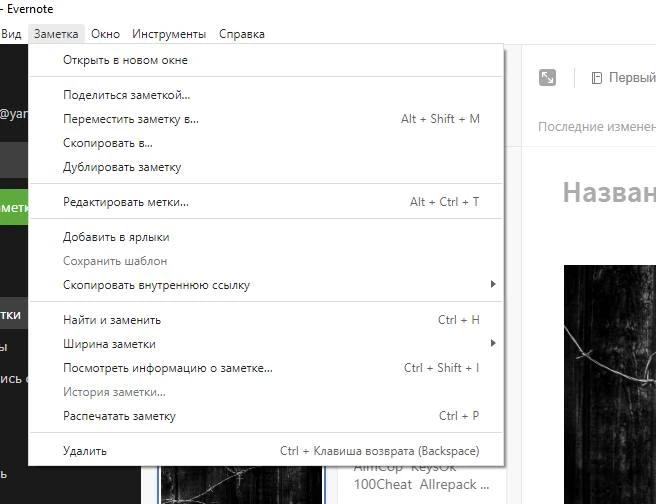The image size is (656, 504).
Task: Choose Скопировать в… menu item
Action: click(x=266, y=143)
